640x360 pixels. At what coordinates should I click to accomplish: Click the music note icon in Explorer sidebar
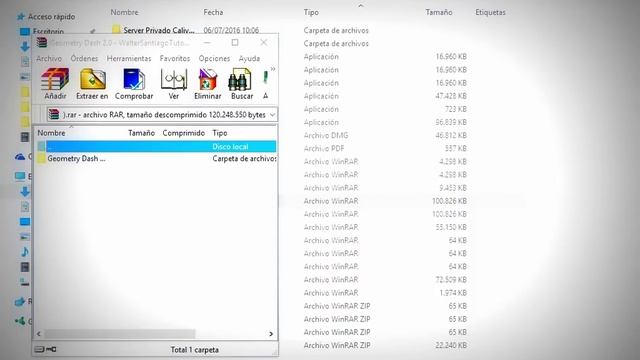[25, 251]
